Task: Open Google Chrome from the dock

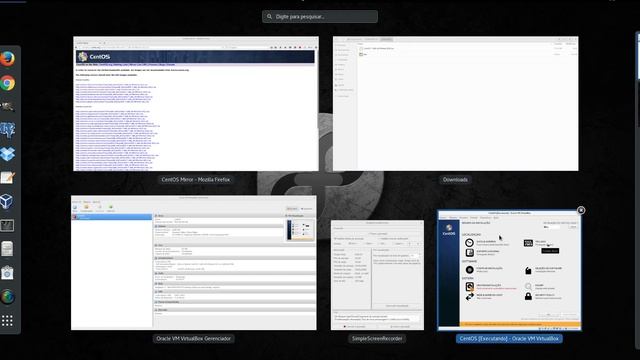Action: 7,83
